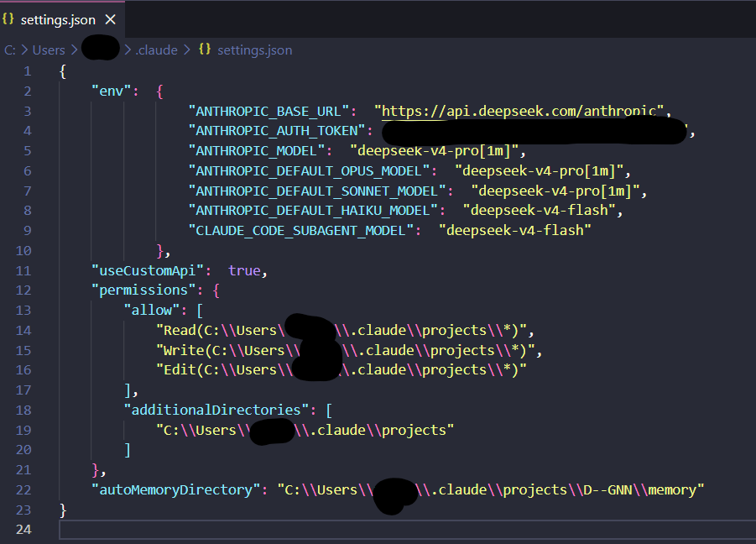Open the Users breadcrumb segment

pyautogui.click(x=49, y=50)
